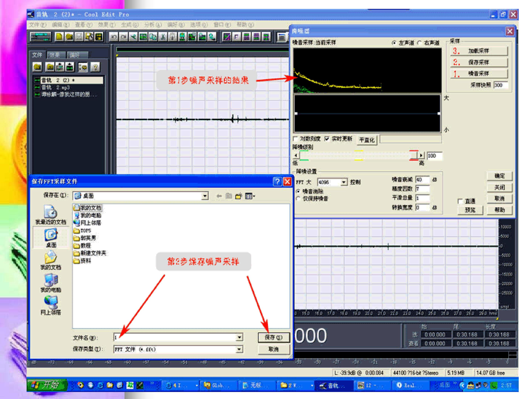Click the waveform/multitrack view switch icon
Image resolution: width=532 pixels, height=399 pixels.
(40, 37)
